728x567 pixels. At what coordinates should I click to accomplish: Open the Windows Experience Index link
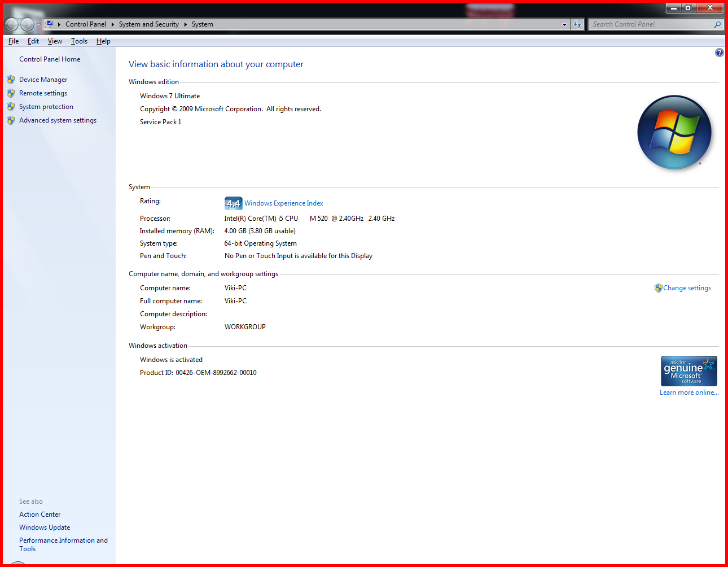(284, 203)
